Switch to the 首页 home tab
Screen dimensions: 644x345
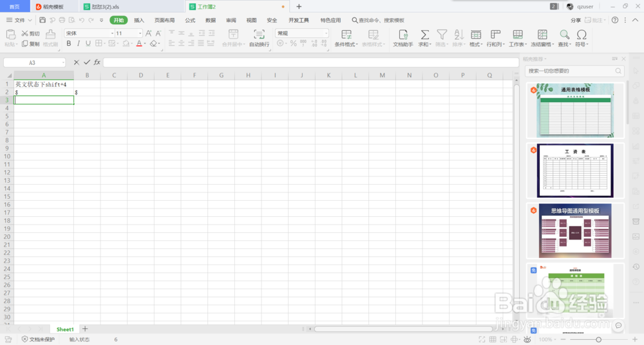pos(14,6)
